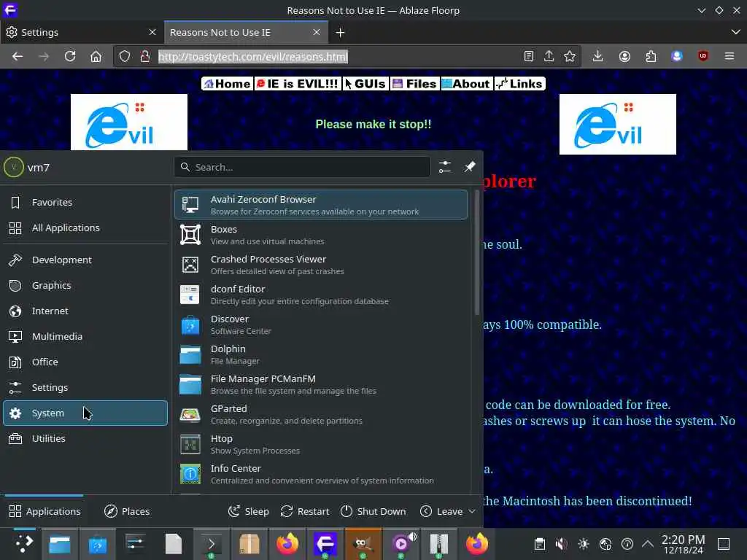Reload the page with refresh icon

70,57
